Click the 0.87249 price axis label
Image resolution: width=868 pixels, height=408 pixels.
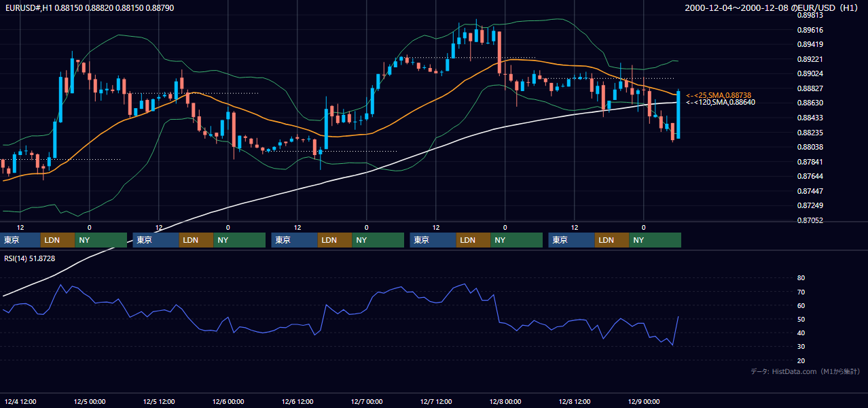pyautogui.click(x=810, y=205)
